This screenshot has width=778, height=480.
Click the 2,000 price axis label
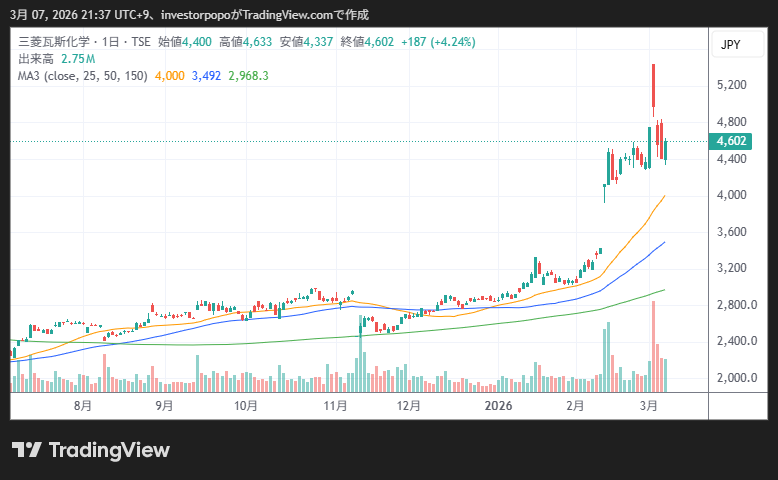[x=732, y=378]
